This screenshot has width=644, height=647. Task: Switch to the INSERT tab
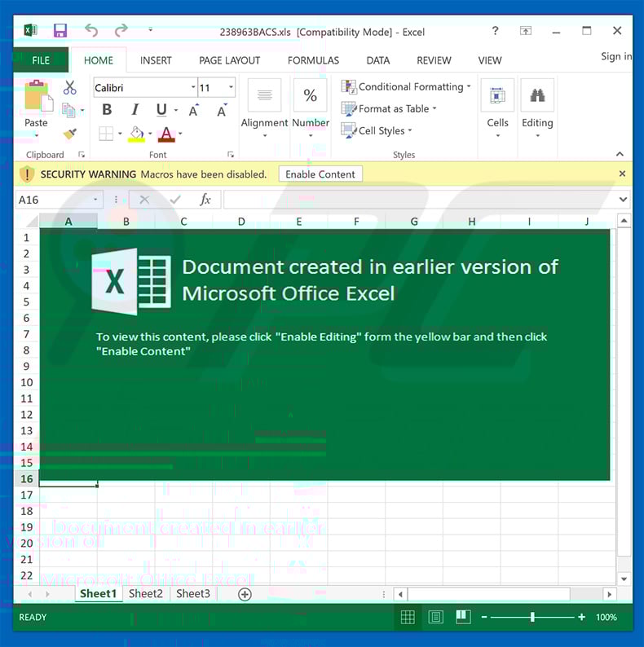156,60
